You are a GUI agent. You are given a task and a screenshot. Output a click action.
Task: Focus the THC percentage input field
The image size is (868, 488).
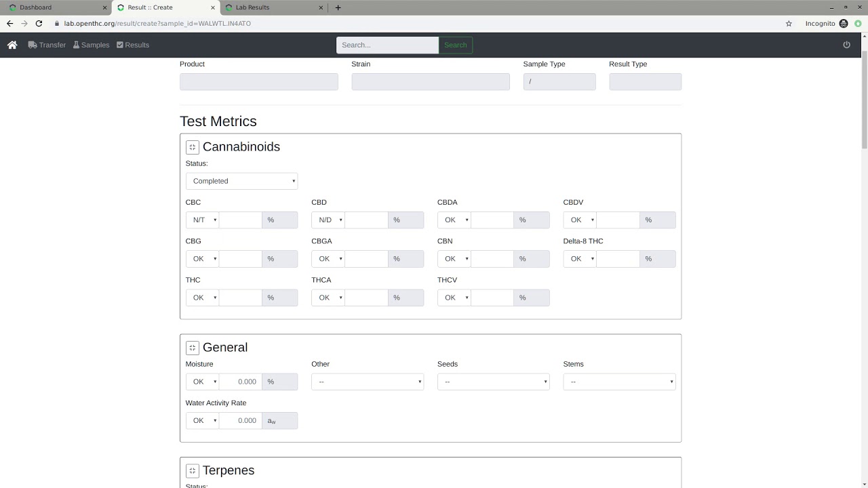pos(241,298)
